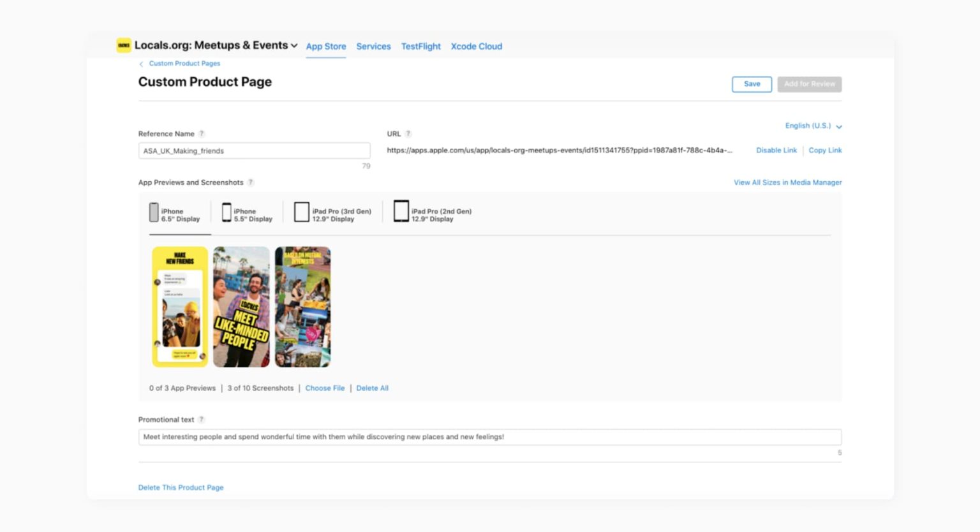Save the Custom Product Page

pyautogui.click(x=752, y=84)
